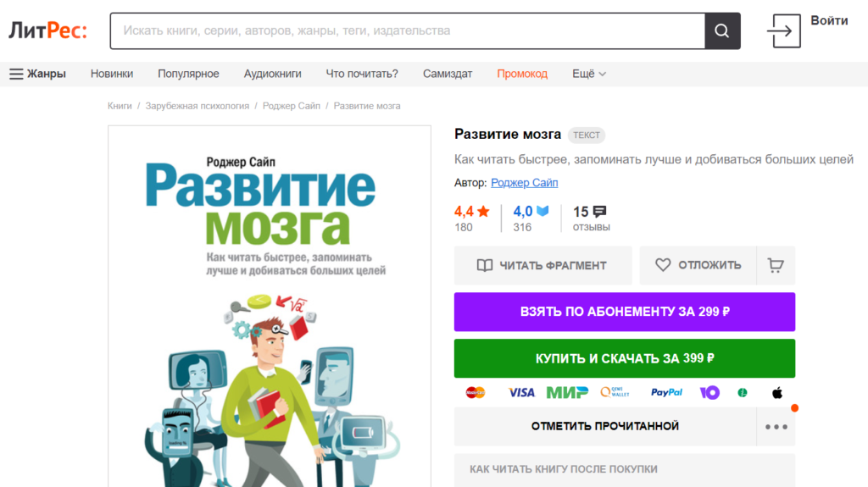Click the search magnifier icon
The height and width of the screenshot is (487, 868).
[x=722, y=31]
